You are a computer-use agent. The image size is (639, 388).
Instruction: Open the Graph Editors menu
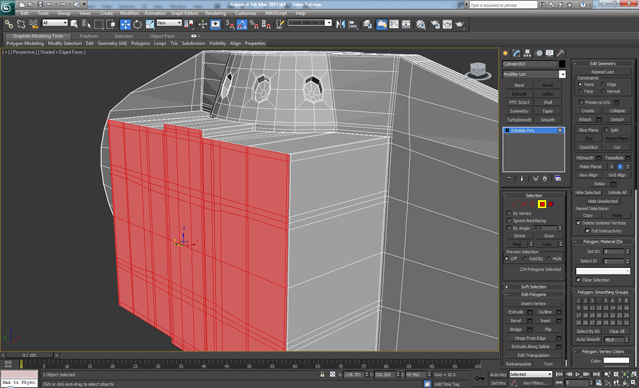click(185, 13)
